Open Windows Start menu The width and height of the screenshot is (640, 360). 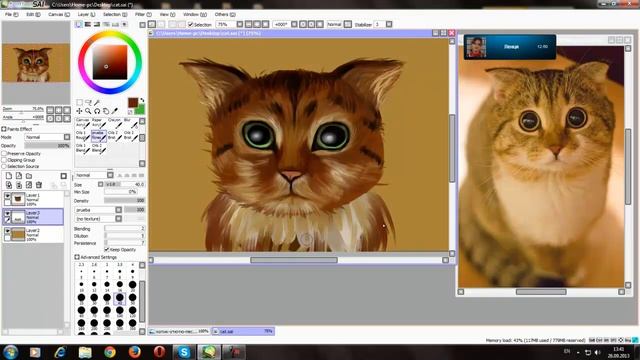(10, 352)
